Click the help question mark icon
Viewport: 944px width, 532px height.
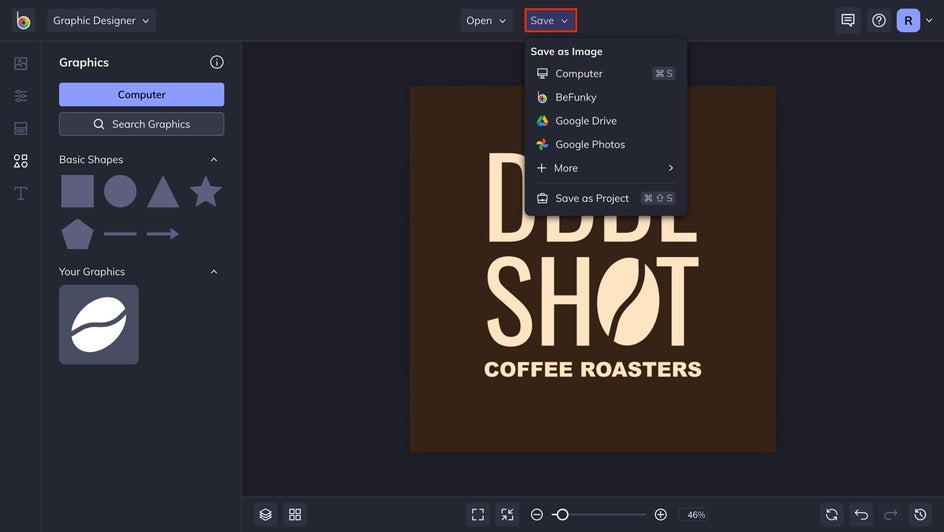(878, 20)
